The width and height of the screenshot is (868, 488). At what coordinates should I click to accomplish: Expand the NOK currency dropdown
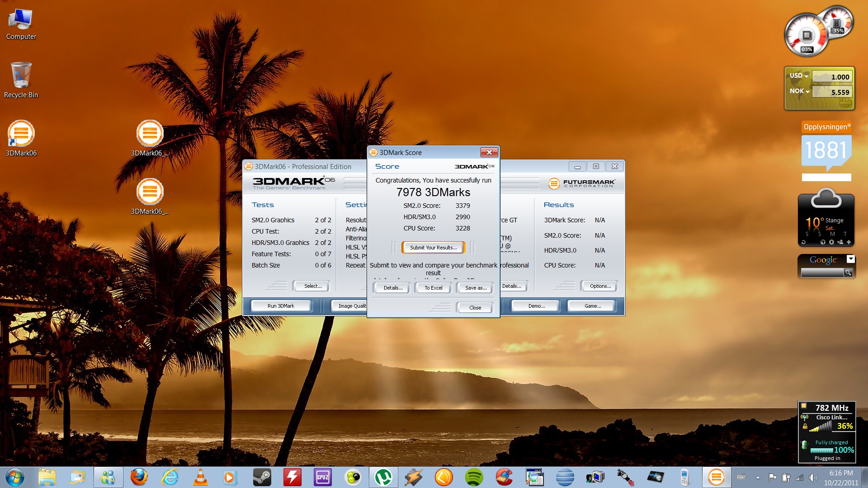point(800,91)
